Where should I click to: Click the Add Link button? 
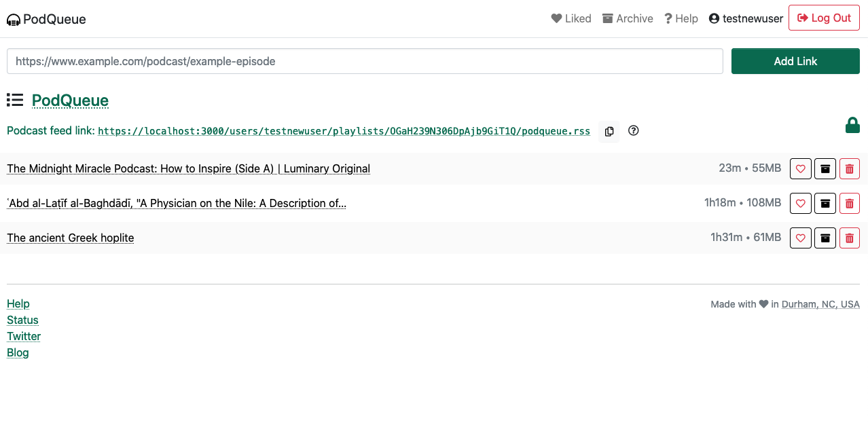795,61
